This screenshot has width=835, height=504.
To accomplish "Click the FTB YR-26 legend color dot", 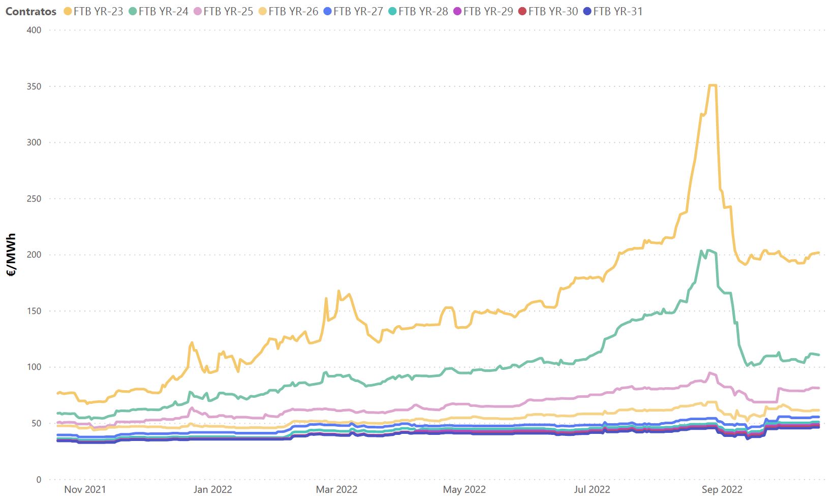I will [263, 11].
